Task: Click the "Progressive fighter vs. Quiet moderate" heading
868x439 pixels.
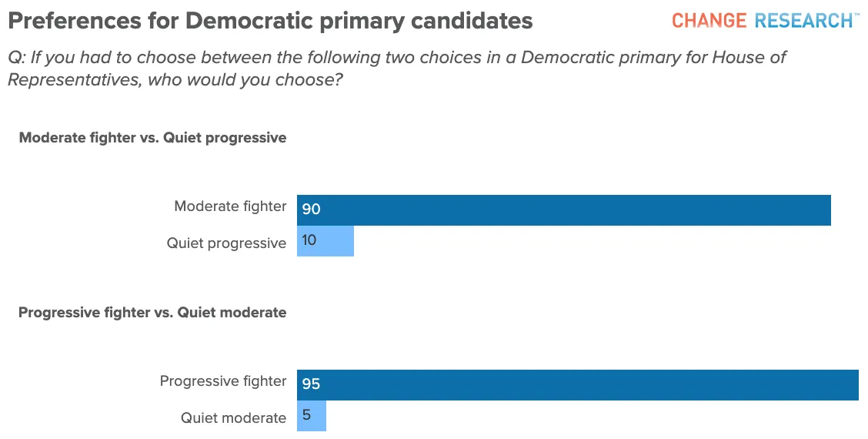Action: [x=152, y=313]
